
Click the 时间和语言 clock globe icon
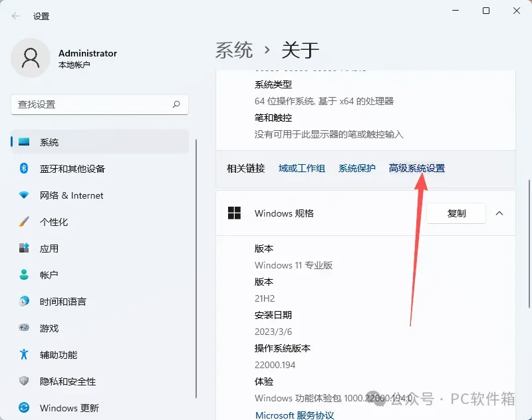(x=24, y=301)
